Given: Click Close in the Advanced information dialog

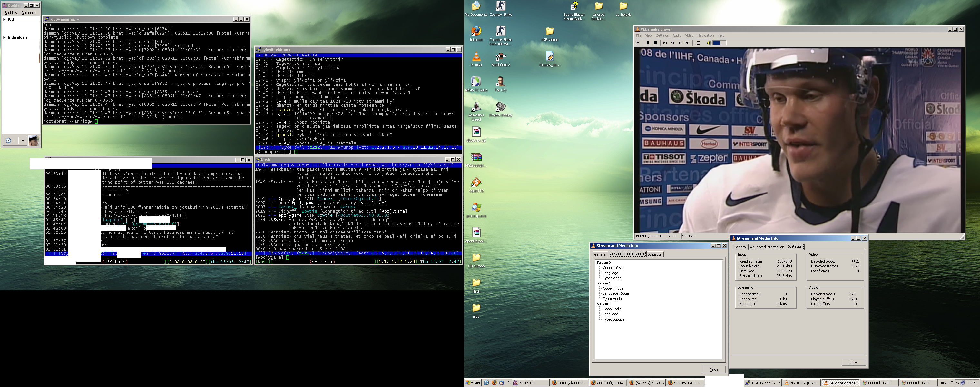Looking at the screenshot, I should click(713, 370).
